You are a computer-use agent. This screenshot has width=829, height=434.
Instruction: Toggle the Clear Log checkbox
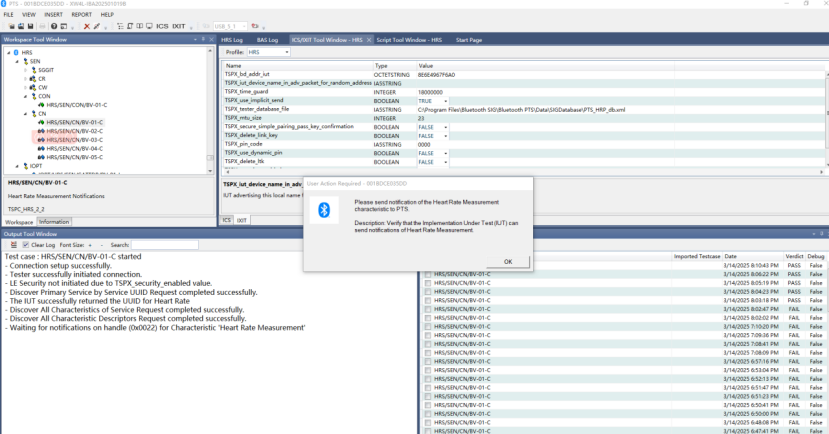point(25,245)
